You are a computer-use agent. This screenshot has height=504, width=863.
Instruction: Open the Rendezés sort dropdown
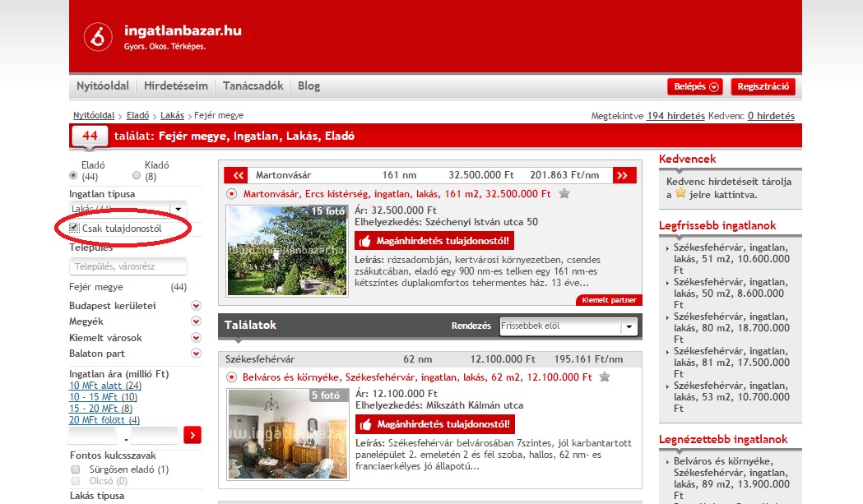[629, 326]
